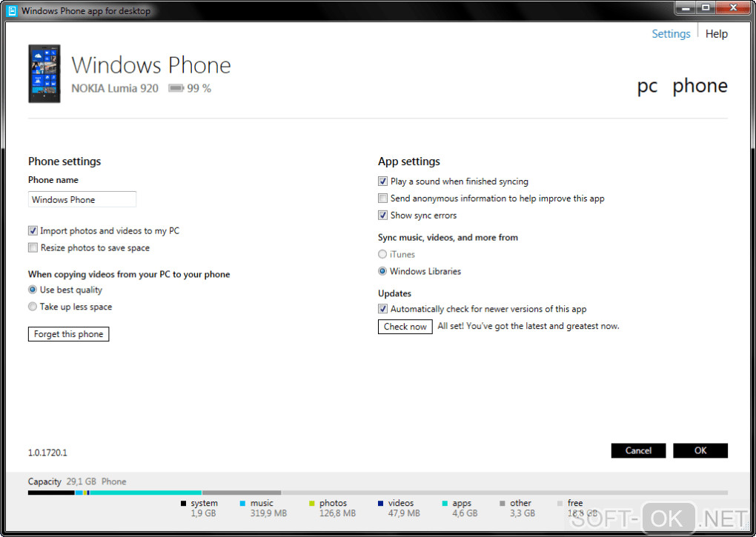The width and height of the screenshot is (756, 537).
Task: Close the Windows Phone app window
Action: pos(733,8)
